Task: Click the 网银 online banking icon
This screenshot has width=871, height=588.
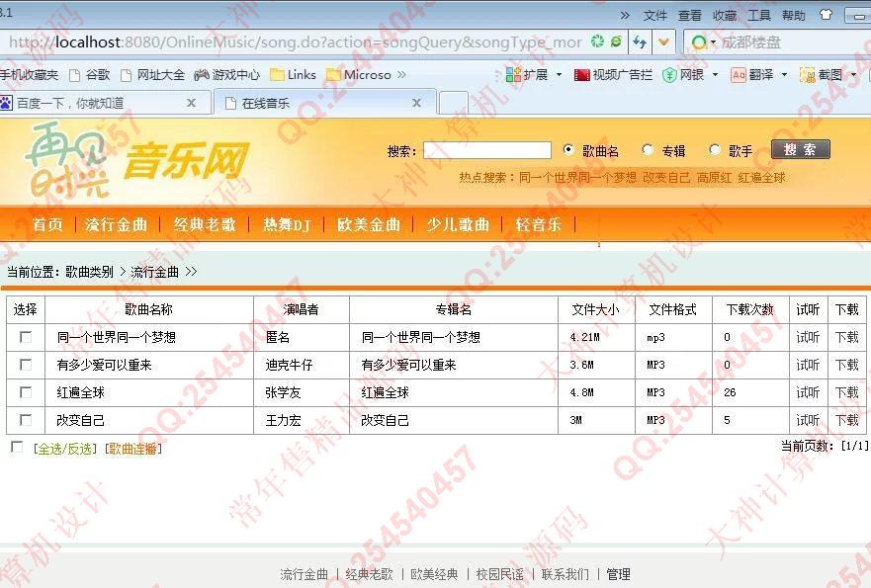Action: 669,75
